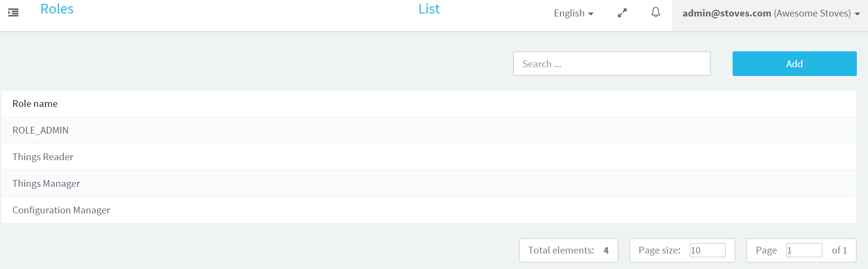868x269 pixels.
Task: Click the Page size label
Action: (x=659, y=250)
